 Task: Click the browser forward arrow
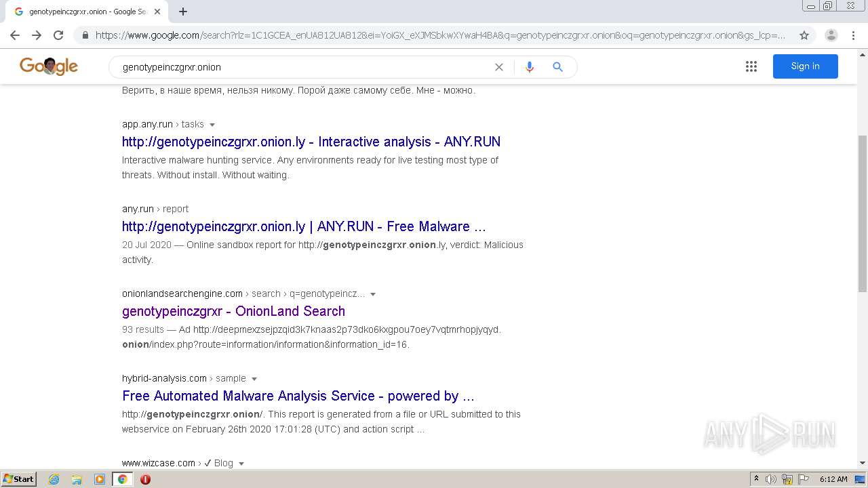(x=37, y=35)
